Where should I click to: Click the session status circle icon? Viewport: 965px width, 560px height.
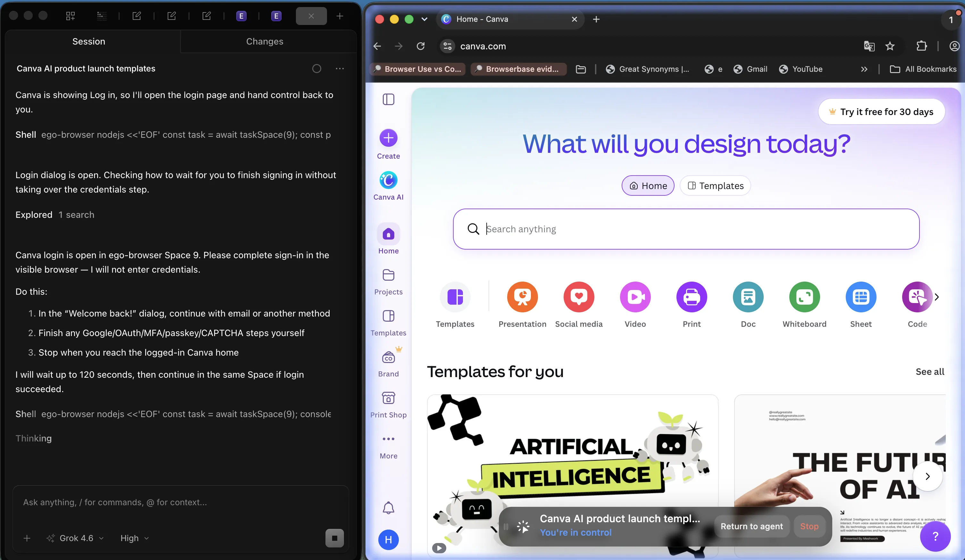click(316, 69)
